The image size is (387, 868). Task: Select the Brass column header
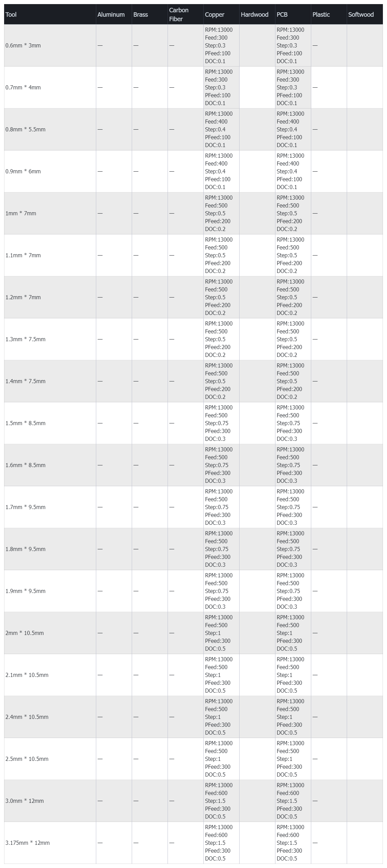click(141, 15)
